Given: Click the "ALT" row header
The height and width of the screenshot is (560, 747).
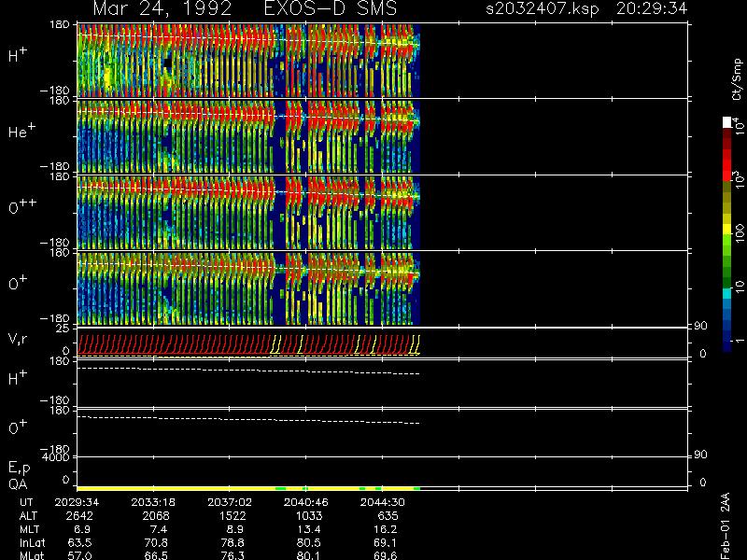Looking at the screenshot, I should click(28, 516).
